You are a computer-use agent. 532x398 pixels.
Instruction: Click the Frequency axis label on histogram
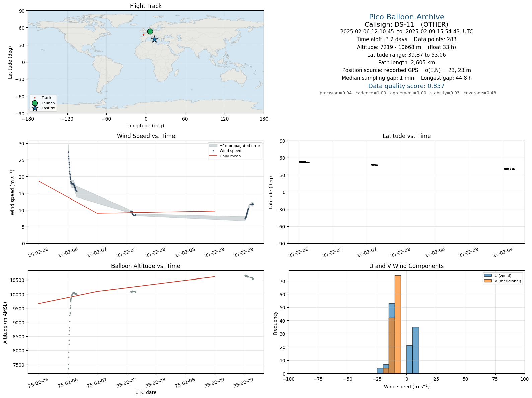click(275, 323)
